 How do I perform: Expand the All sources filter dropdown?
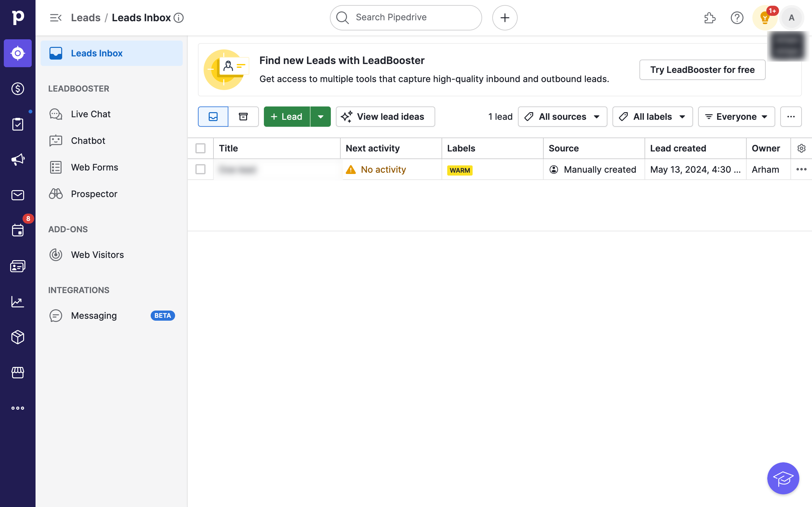click(562, 117)
